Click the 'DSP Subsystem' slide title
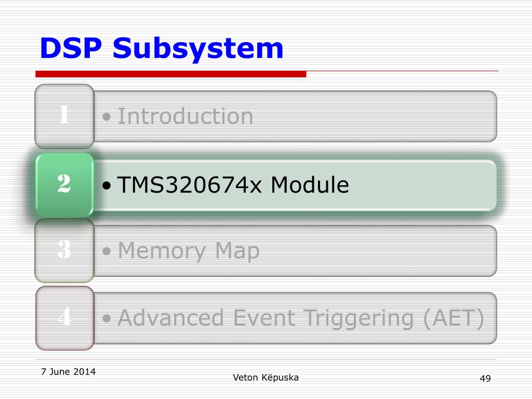 click(x=162, y=48)
